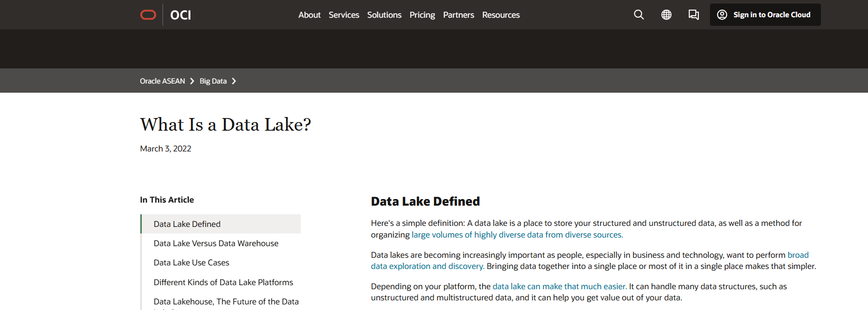
Task: Jump to Data Lake Versus Data Warehouse
Action: click(216, 243)
